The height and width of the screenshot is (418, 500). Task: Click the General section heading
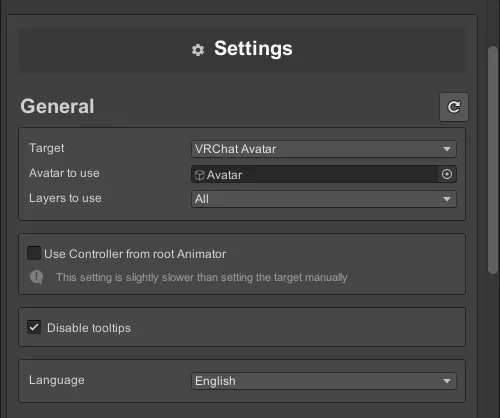pyautogui.click(x=57, y=106)
